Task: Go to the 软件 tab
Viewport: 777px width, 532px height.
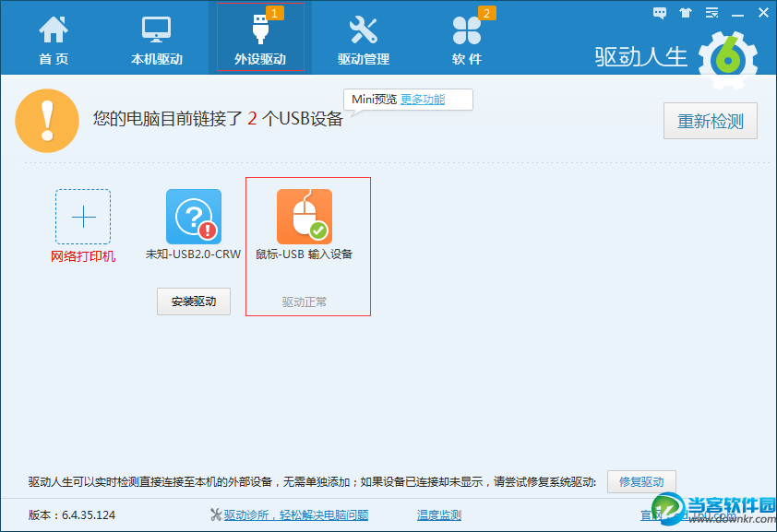Action: click(x=467, y=40)
